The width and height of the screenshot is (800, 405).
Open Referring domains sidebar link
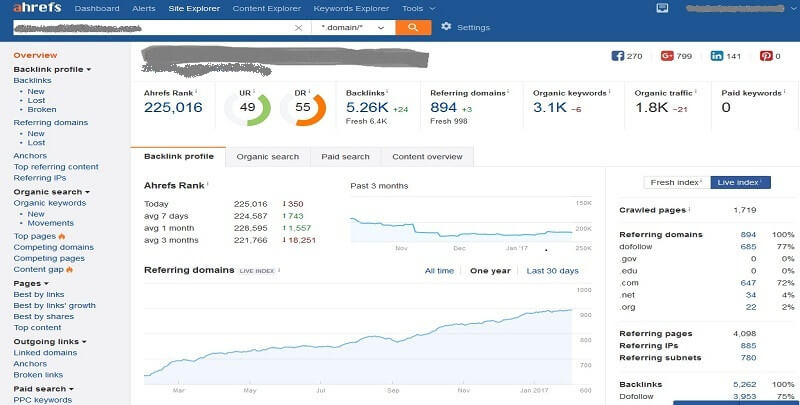(51, 122)
